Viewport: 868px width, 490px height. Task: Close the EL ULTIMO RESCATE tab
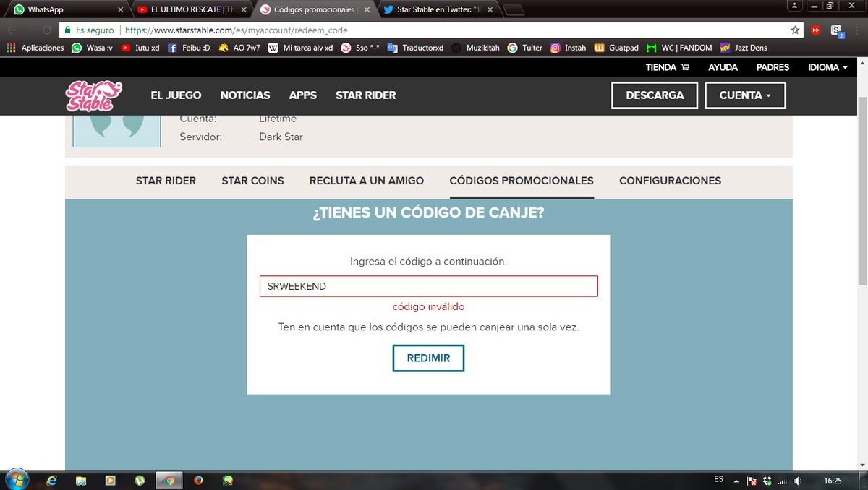point(242,10)
